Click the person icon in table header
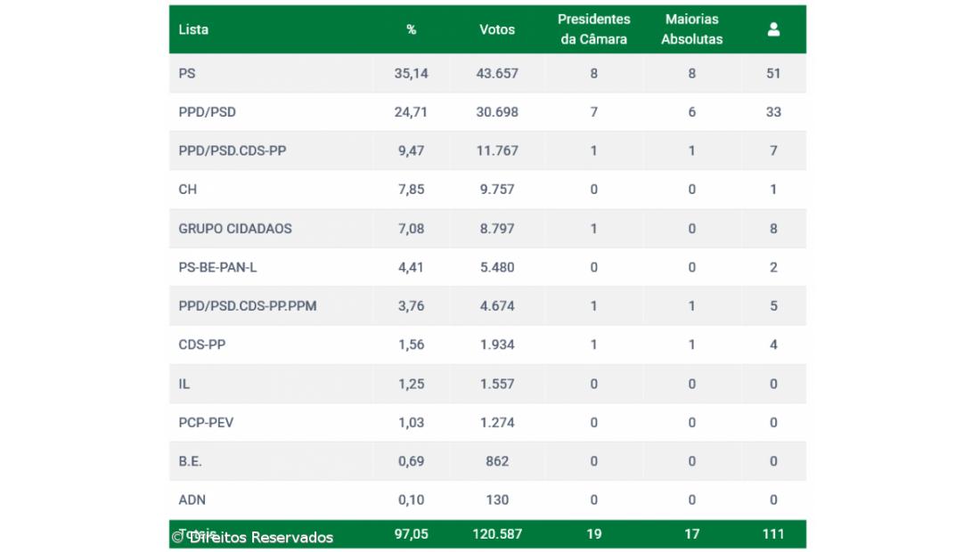This screenshot has width=980, height=552. (773, 28)
